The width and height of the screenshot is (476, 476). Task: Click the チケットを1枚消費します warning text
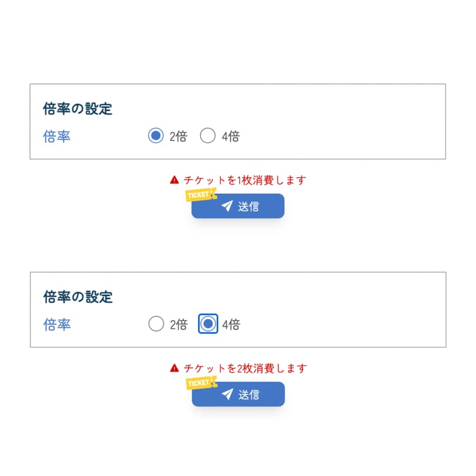point(245,180)
